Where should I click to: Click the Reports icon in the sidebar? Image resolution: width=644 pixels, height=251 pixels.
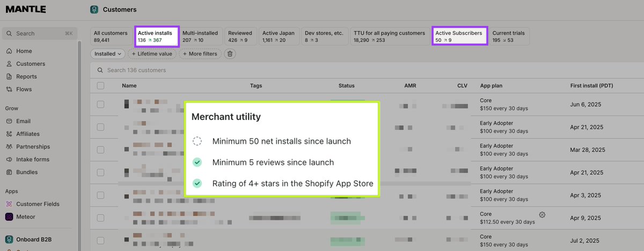[x=9, y=77]
